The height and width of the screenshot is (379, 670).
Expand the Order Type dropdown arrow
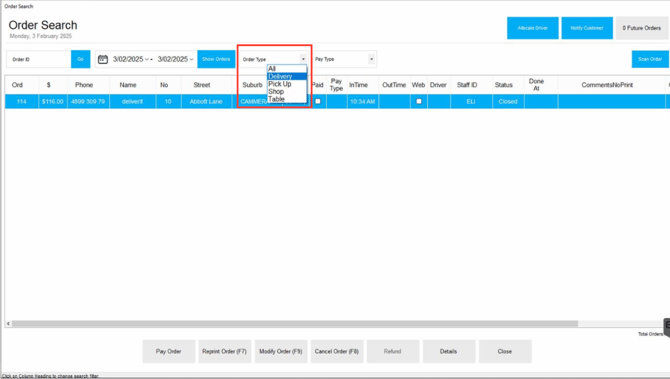pos(303,59)
